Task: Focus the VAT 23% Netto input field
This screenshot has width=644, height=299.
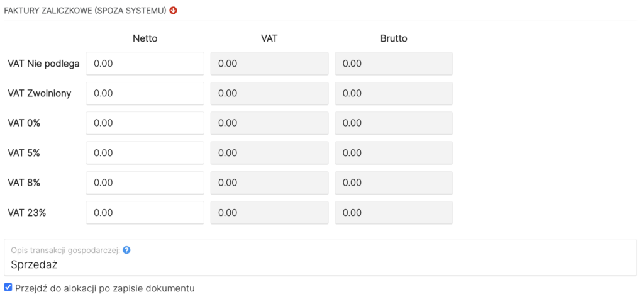Action: [x=145, y=213]
